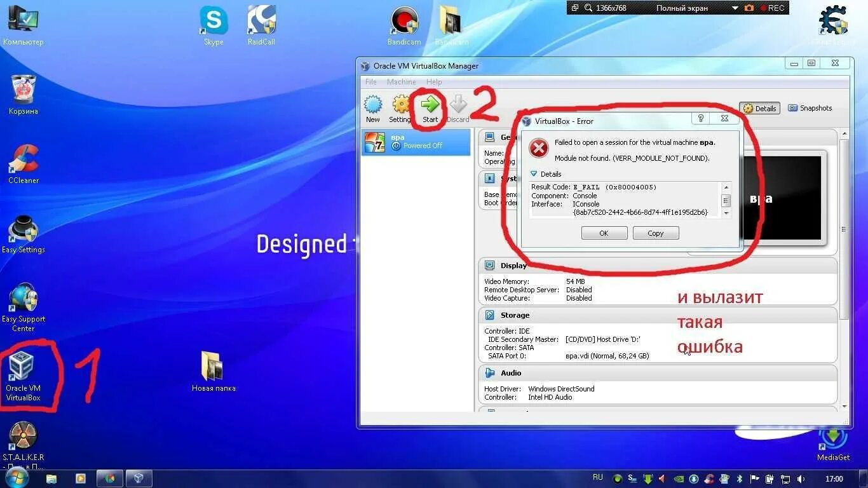
Task: Click the Bandicam screenshot camera icon
Action: tap(749, 8)
